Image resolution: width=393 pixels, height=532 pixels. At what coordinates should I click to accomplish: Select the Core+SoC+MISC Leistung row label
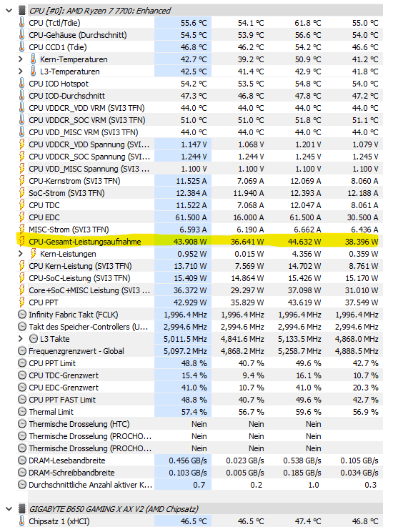[x=89, y=290]
